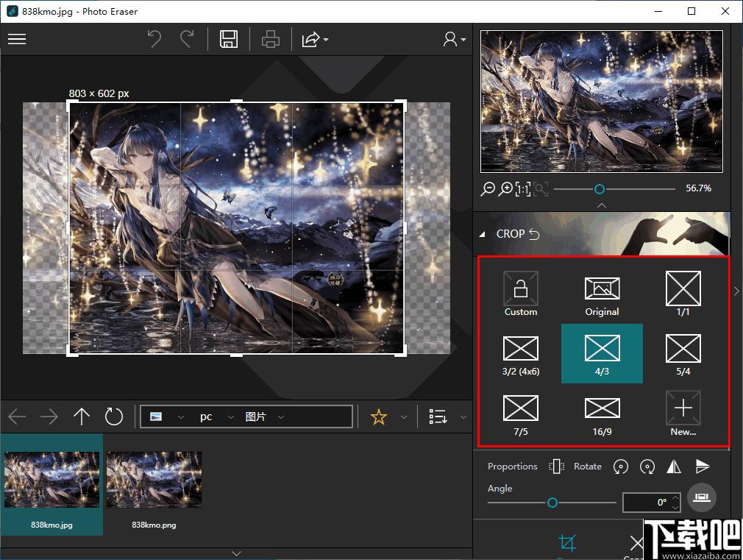743x560 pixels.
Task: Save the image with floppy icon
Action: 229,39
